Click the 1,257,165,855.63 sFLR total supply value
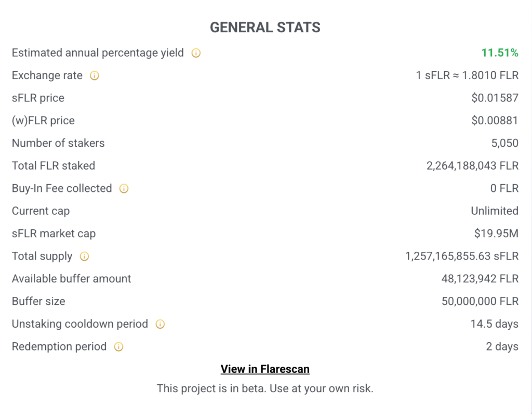 coord(462,256)
